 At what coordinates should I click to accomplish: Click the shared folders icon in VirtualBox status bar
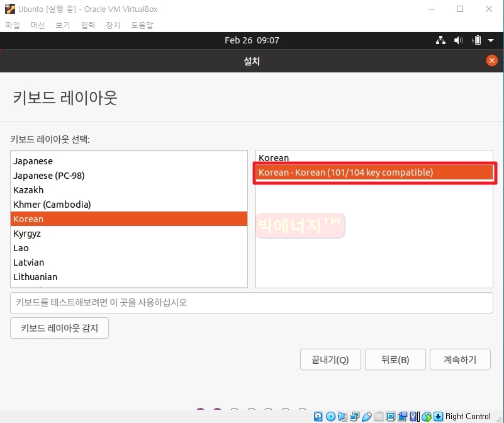coord(378,417)
